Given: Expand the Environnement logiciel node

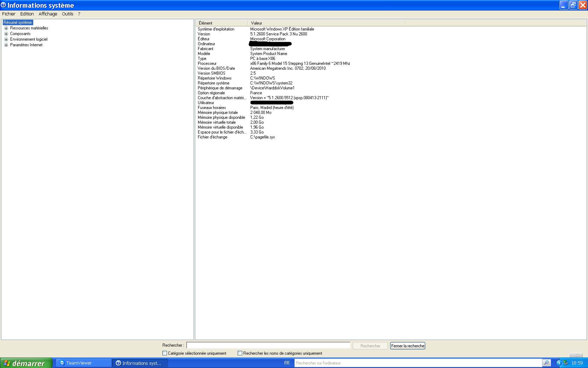Looking at the screenshot, I should pyautogui.click(x=6, y=39).
